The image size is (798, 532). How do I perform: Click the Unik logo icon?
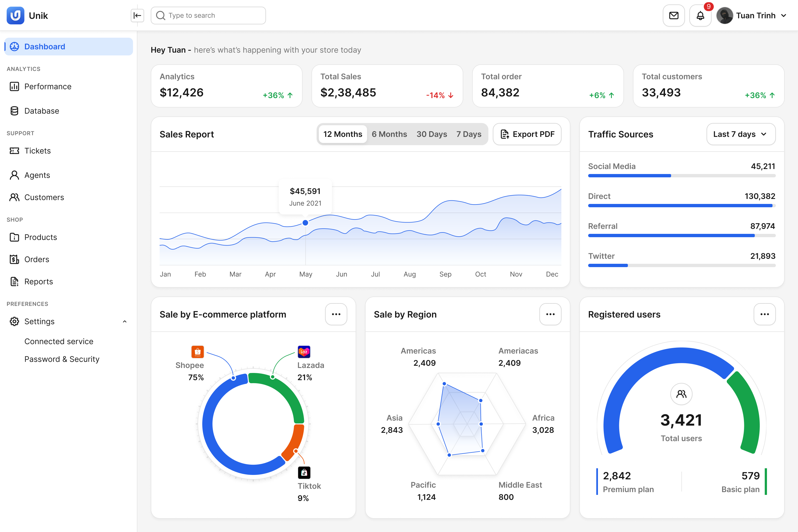coord(16,16)
